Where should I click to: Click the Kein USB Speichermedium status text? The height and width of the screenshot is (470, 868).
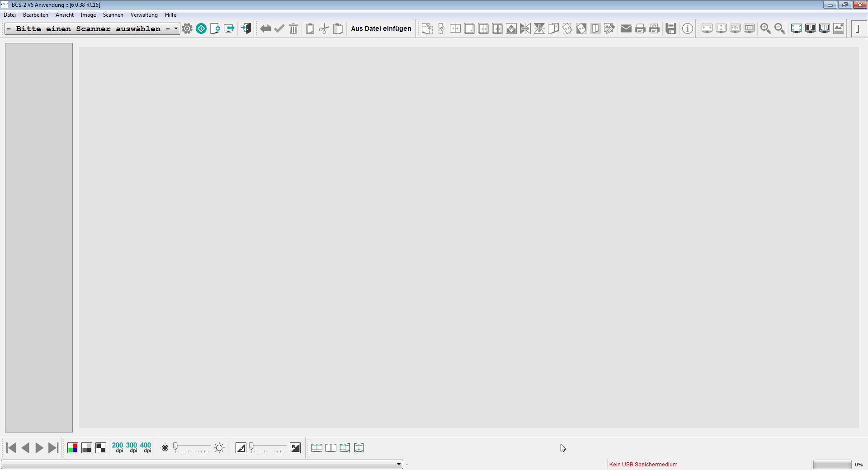[x=643, y=464]
